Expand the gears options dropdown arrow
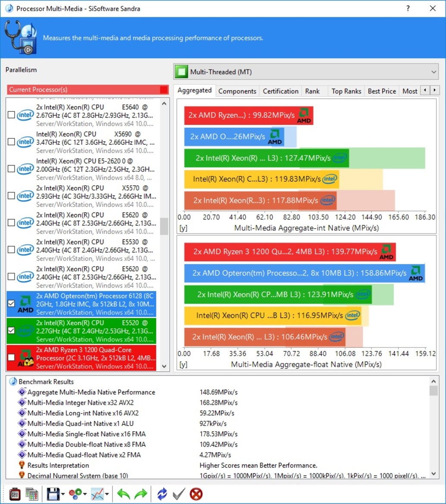Image resolution: width=446 pixels, height=504 pixels. click(85, 495)
